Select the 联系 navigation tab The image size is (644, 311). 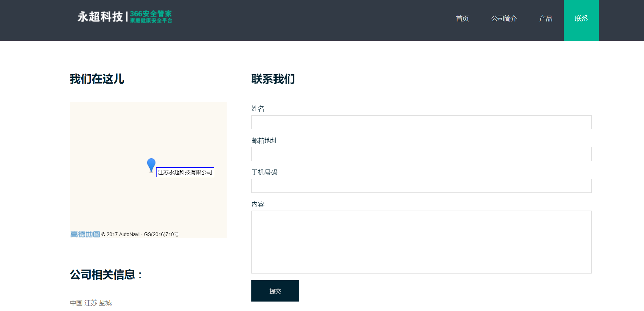581,20
